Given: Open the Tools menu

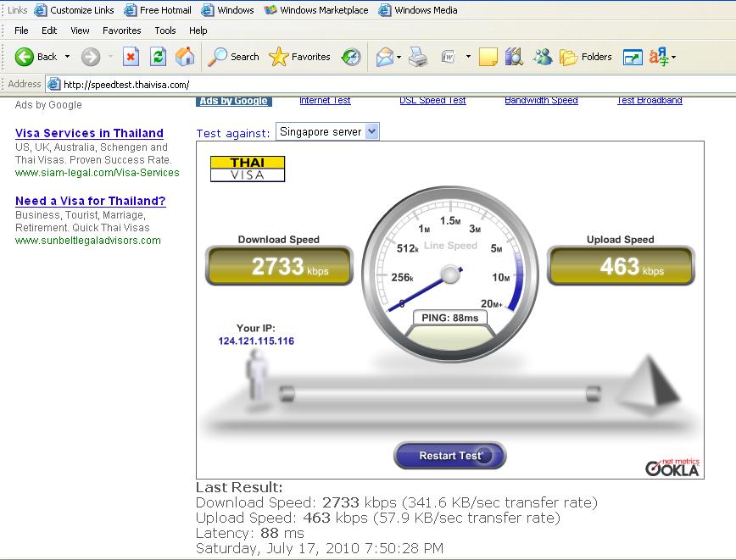Looking at the screenshot, I should click(x=165, y=30).
